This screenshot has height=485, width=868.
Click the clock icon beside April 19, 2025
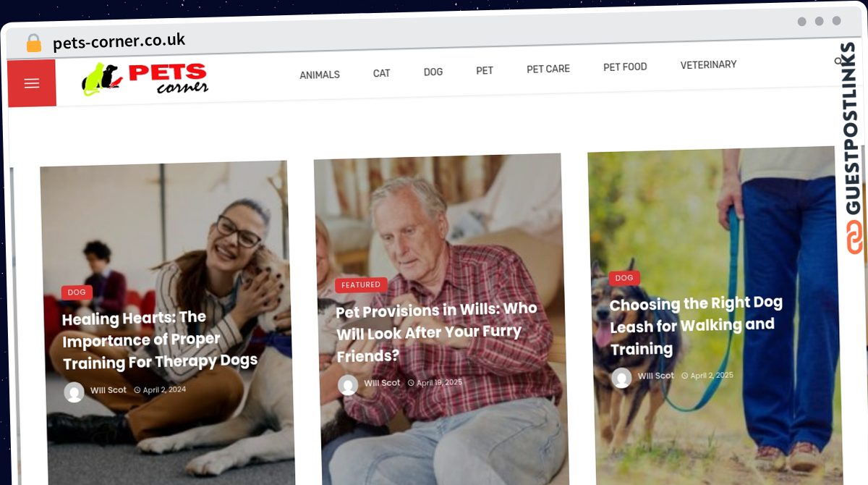[x=411, y=383]
